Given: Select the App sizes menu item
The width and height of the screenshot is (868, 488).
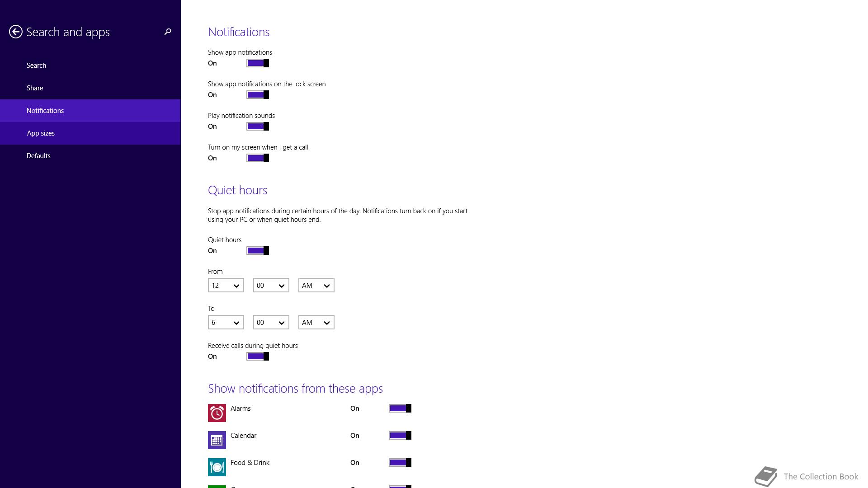Looking at the screenshot, I should click(90, 133).
